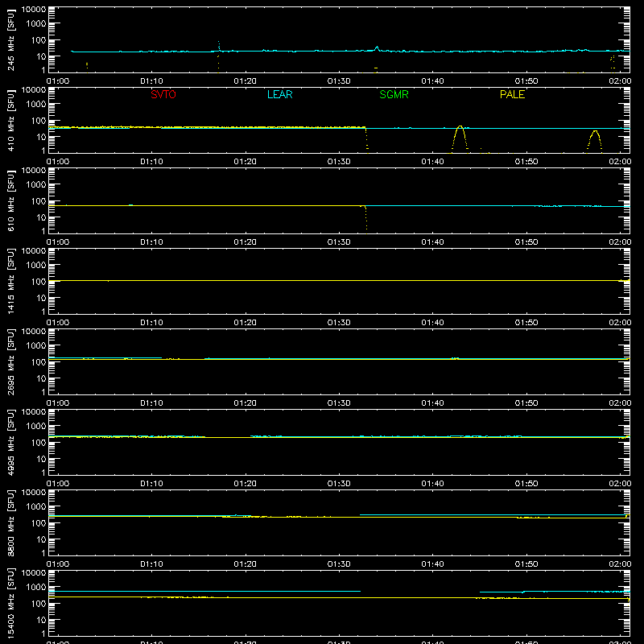Click the 1000 y-axis label in 410 MHz panel
This screenshot has height=644, width=644.
(x=36, y=105)
